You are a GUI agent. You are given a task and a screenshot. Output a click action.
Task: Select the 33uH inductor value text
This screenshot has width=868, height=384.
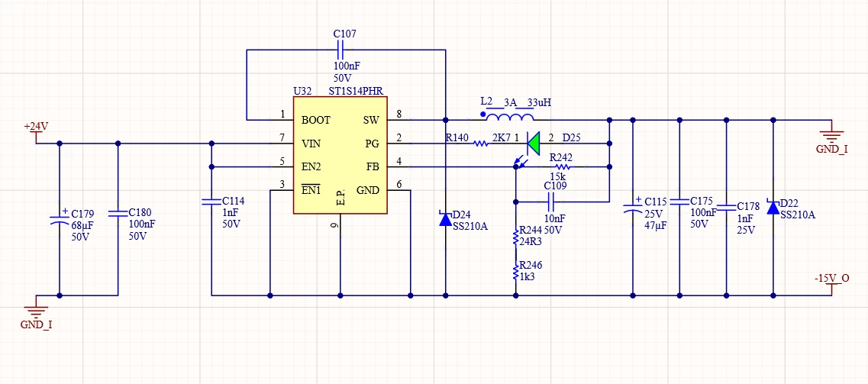tap(540, 102)
